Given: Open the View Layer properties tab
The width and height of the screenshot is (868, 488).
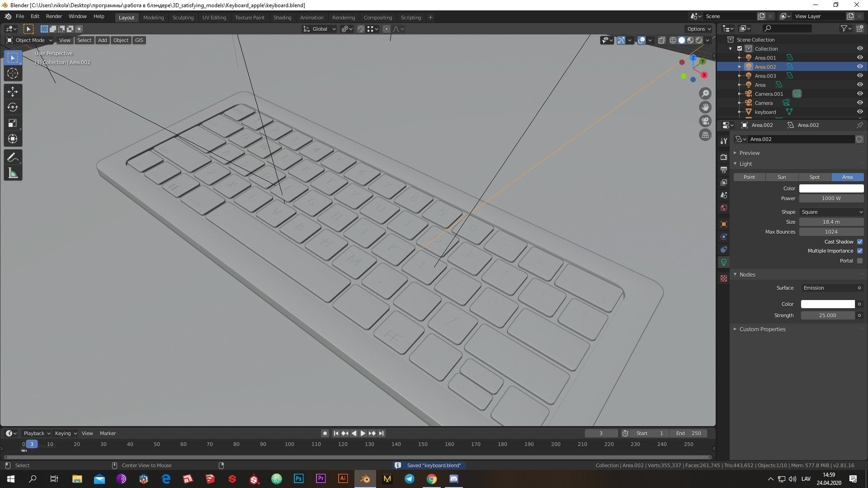Looking at the screenshot, I should pos(724,183).
